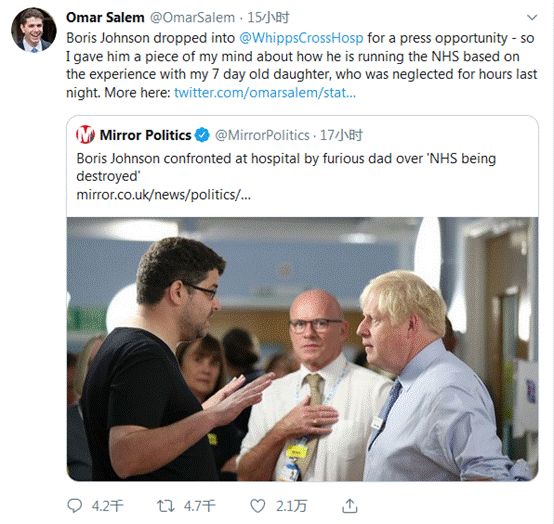
Task: Follow the twitter.com/omarsalem/stat… link
Action: (x=265, y=93)
